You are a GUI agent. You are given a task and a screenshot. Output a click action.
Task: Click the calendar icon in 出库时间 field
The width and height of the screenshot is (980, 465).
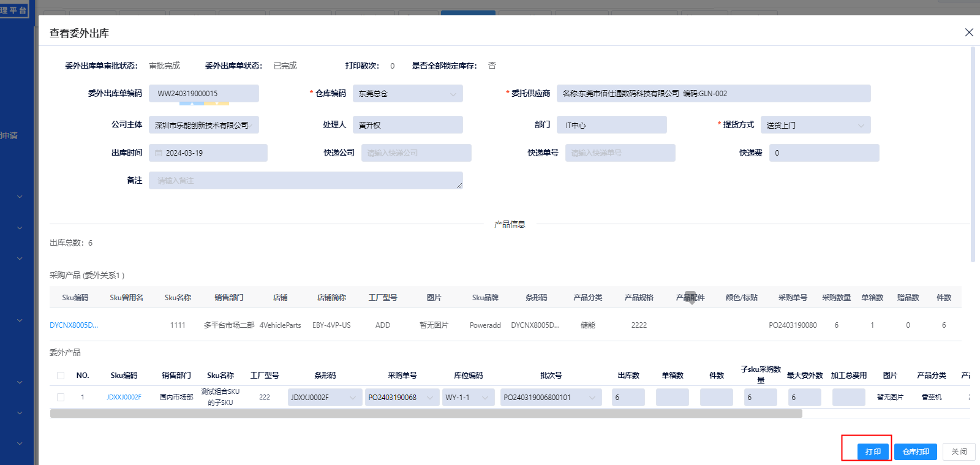(159, 153)
